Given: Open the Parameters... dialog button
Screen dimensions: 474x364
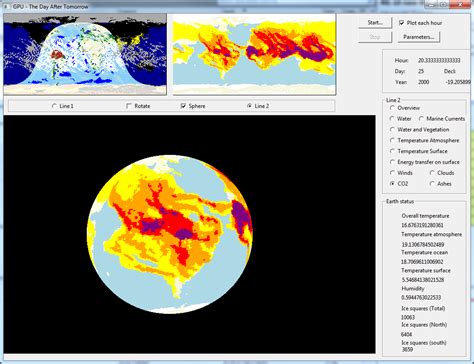Looking at the screenshot, I should tap(419, 37).
